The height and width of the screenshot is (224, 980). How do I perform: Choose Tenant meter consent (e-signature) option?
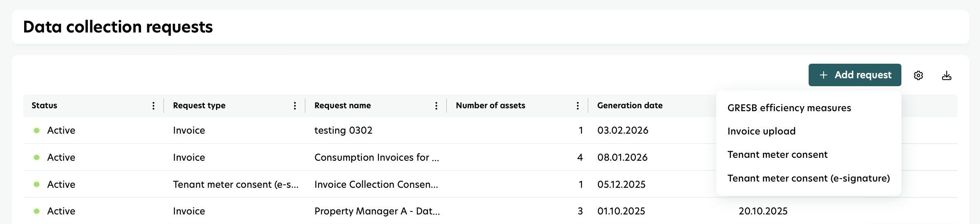(809, 178)
